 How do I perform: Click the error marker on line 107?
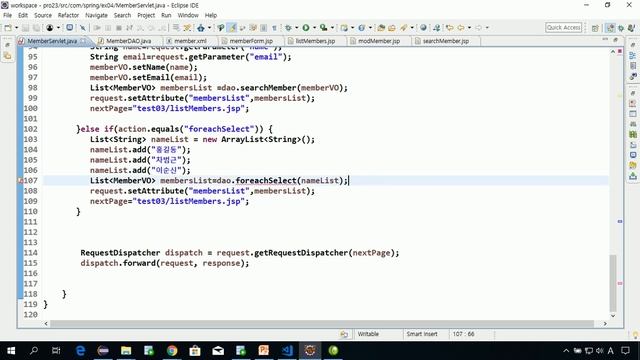tap(20, 180)
